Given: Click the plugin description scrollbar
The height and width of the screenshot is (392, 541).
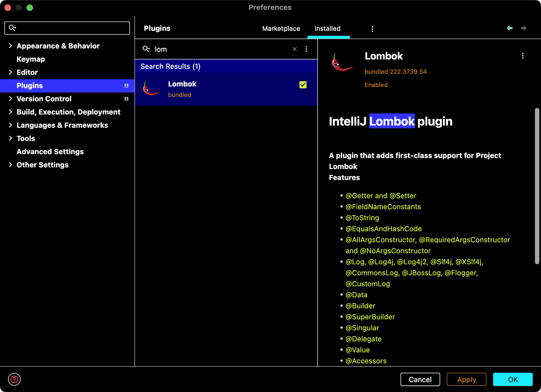Looking at the screenshot, I should coord(537,186).
